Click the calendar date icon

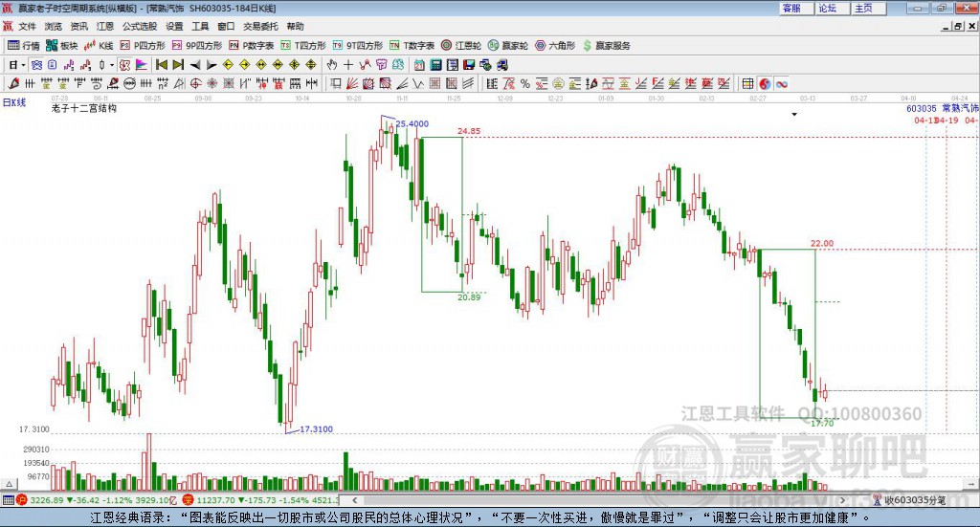coord(419,64)
